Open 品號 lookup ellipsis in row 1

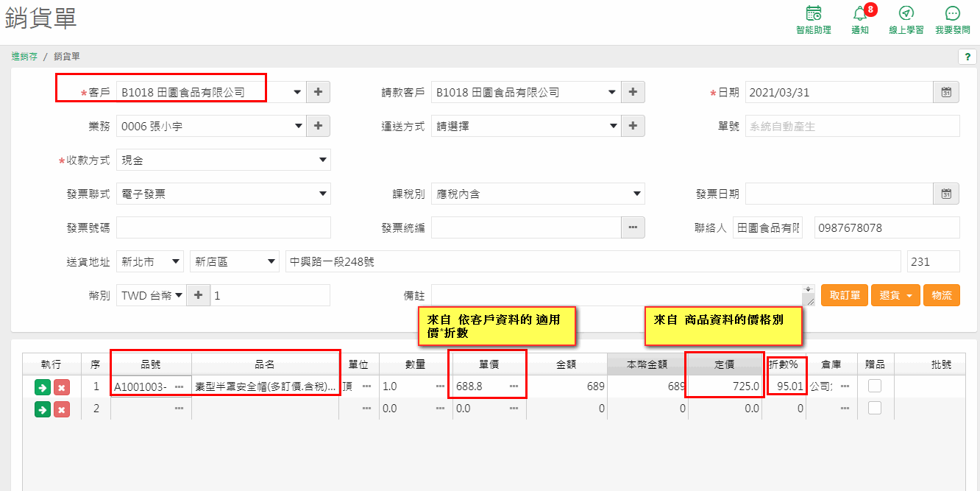pyautogui.click(x=179, y=386)
